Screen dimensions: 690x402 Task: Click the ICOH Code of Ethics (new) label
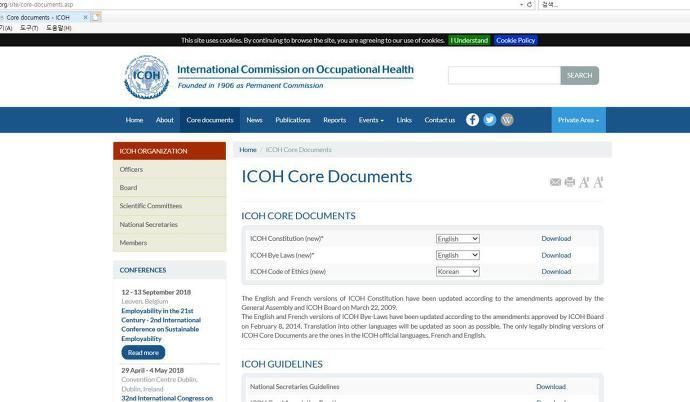click(x=288, y=271)
